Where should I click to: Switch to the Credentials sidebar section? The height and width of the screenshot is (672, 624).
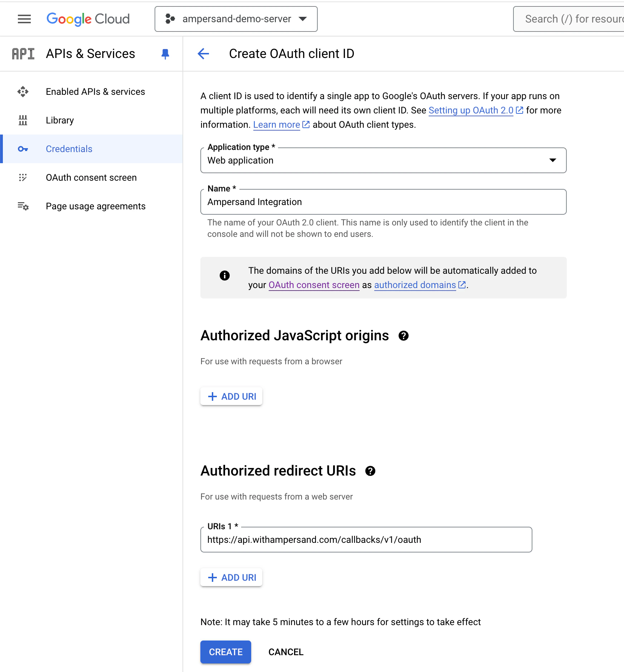[x=69, y=149]
